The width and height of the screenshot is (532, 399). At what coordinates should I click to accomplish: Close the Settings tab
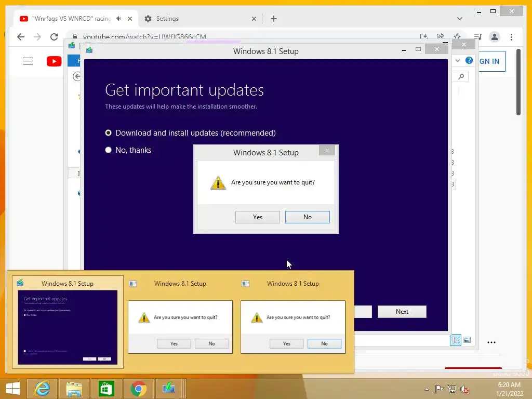pos(254,19)
